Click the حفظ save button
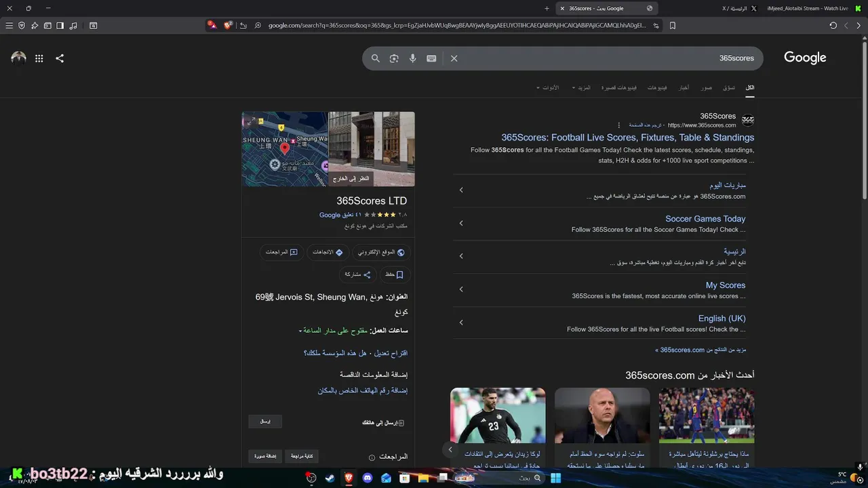Image resolution: width=868 pixels, height=488 pixels. (x=394, y=274)
